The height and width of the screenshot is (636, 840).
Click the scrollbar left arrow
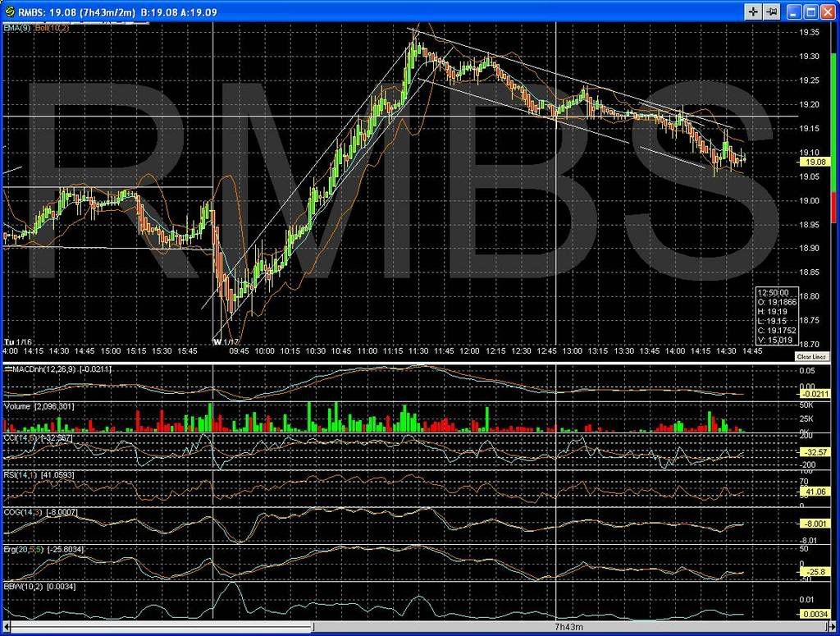pos(7,627)
